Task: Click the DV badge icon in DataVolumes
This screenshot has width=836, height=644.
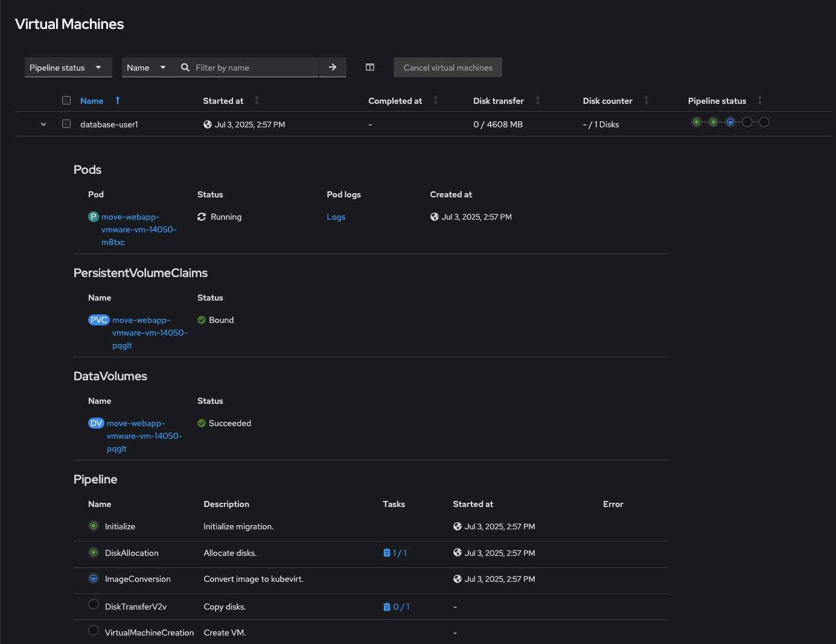Action: click(96, 423)
